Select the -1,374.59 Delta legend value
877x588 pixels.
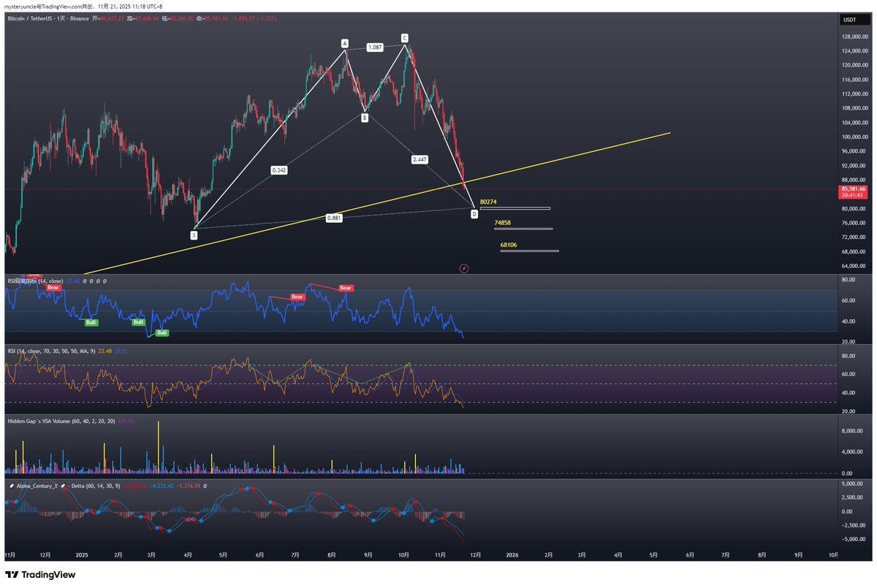click(x=189, y=485)
